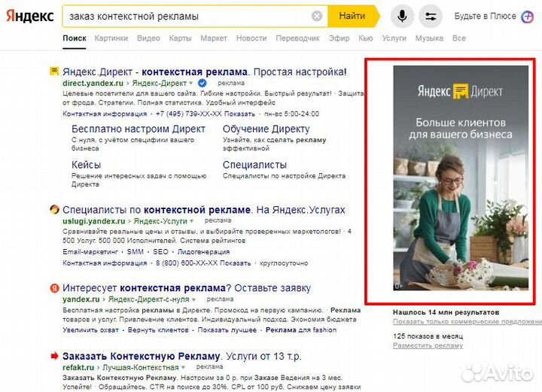Click Увеличить охват quick link

(x=90, y=330)
